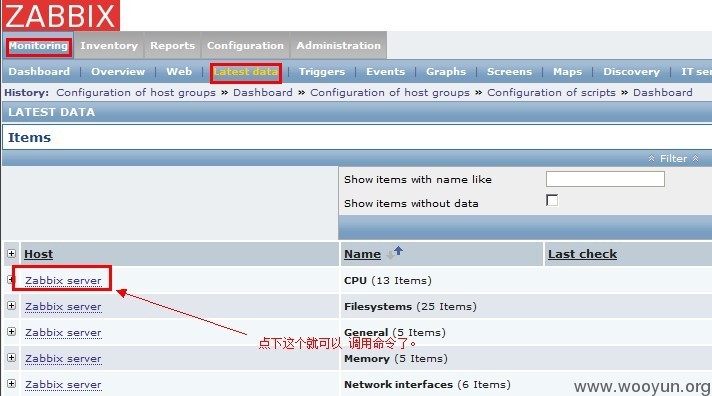Go to the Events submenu
712x396 pixels.
(386, 72)
